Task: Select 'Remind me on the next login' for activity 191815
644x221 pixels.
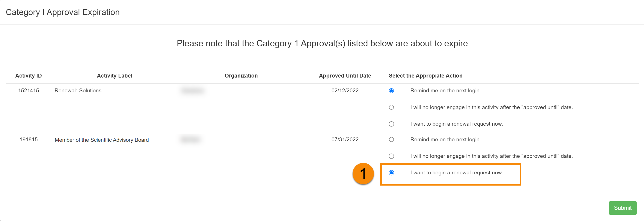Action: [x=392, y=139]
